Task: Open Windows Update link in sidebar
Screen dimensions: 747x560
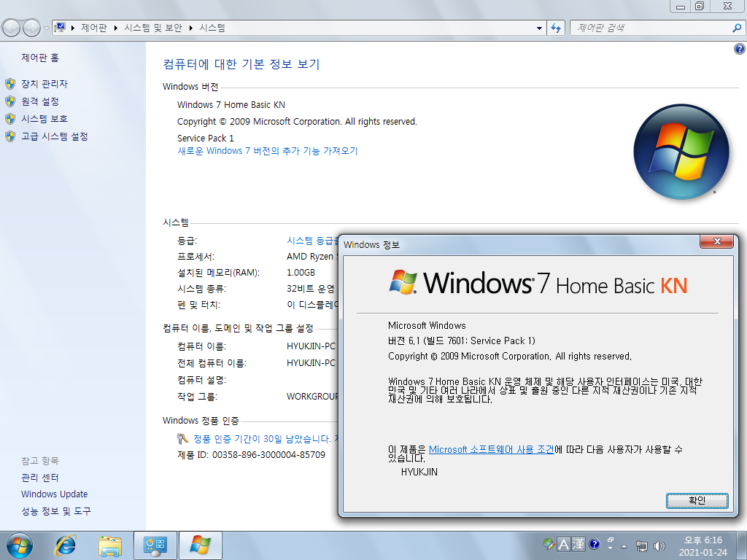Action: pos(54,494)
